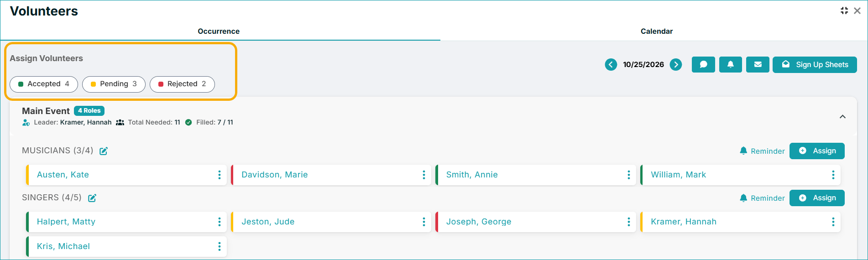Minimize the Volunteers panel with collapse icon
The image size is (868, 260).
[x=844, y=10]
